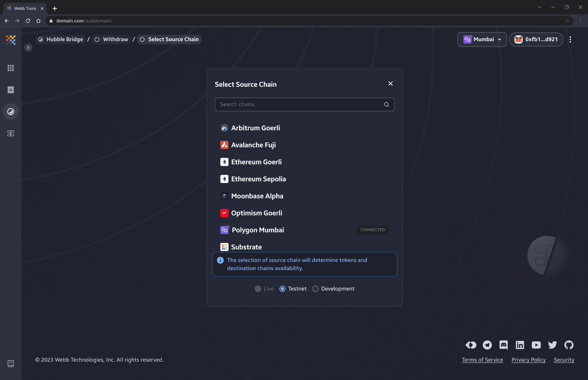Open the three-dot more options menu
This screenshot has width=588, height=380.
570,39
